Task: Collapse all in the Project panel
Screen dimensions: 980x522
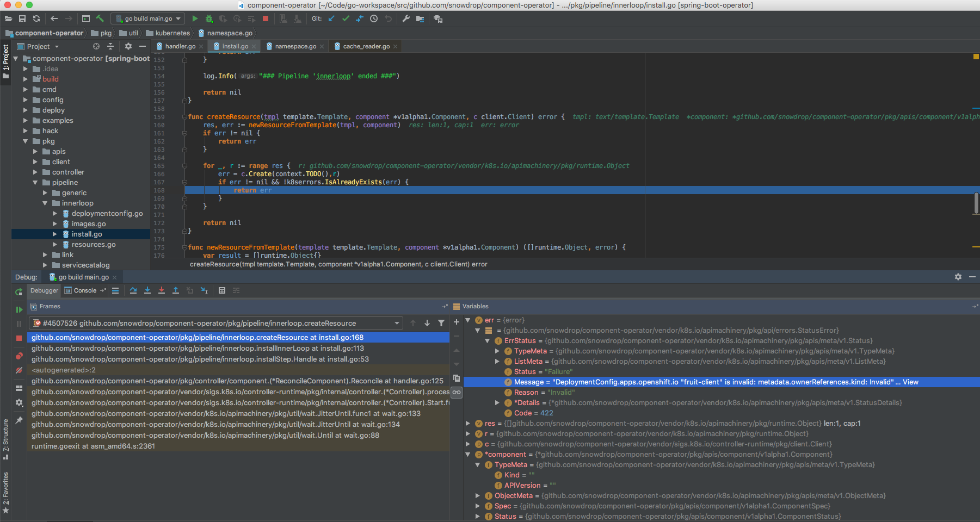Action: [x=110, y=46]
